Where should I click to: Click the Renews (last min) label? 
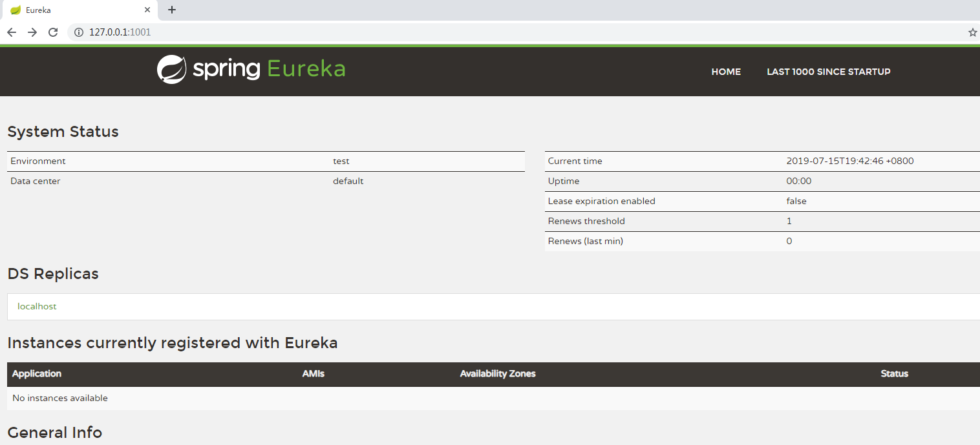coord(586,241)
